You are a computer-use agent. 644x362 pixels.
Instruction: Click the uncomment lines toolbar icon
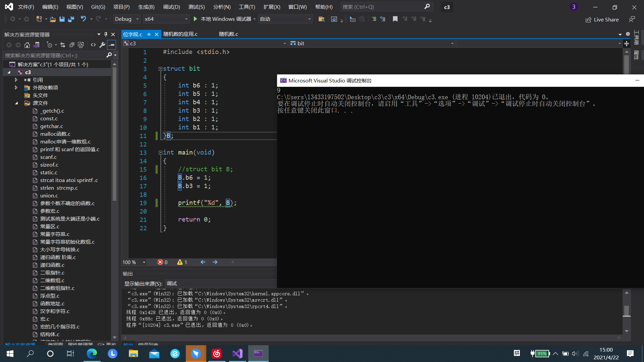pyautogui.click(x=383, y=19)
